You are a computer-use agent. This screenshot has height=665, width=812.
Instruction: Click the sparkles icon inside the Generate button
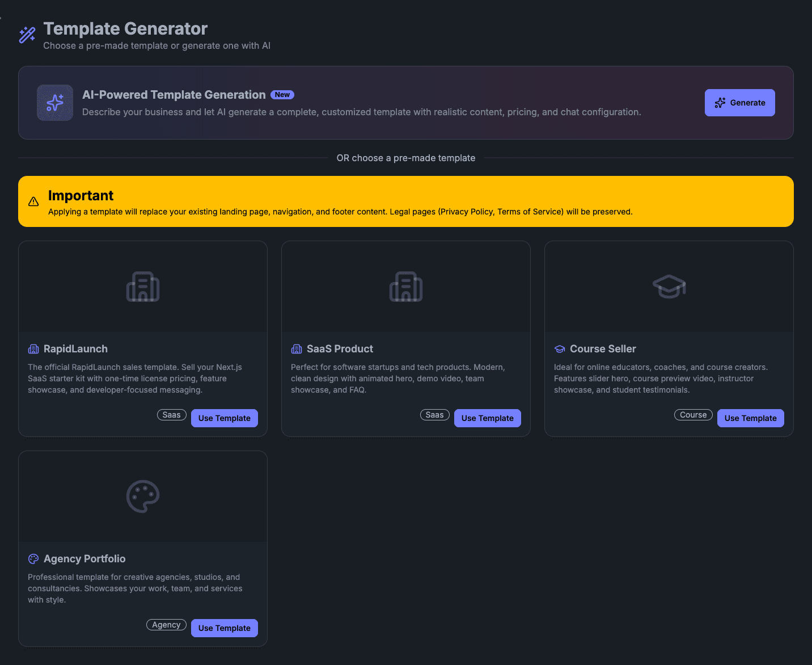coord(720,103)
